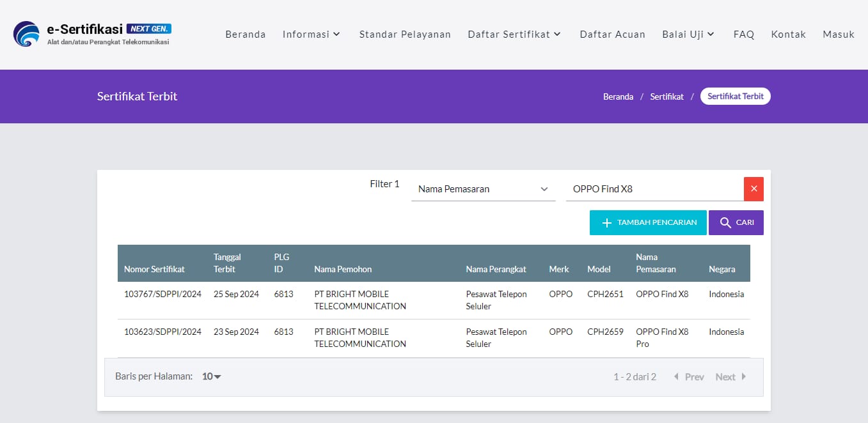Click the e-Sertifikasi logo icon
The image size is (868, 423).
26,35
